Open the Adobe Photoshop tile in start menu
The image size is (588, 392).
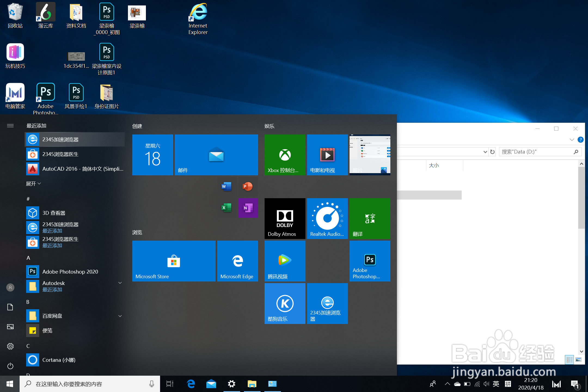(x=370, y=261)
